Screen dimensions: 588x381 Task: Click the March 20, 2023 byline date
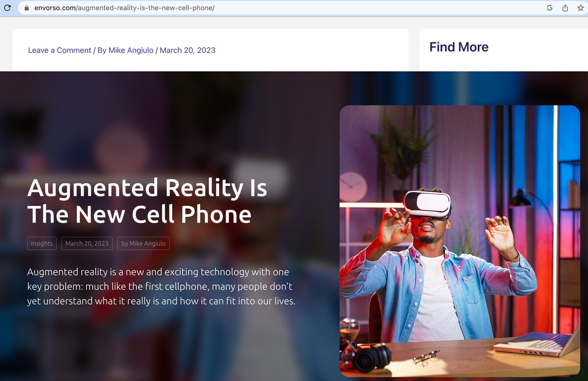click(188, 50)
